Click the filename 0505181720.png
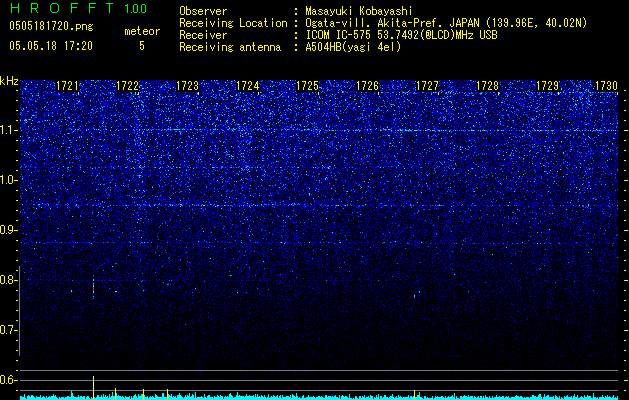Screen dimensions: 629x400 (x=51, y=26)
